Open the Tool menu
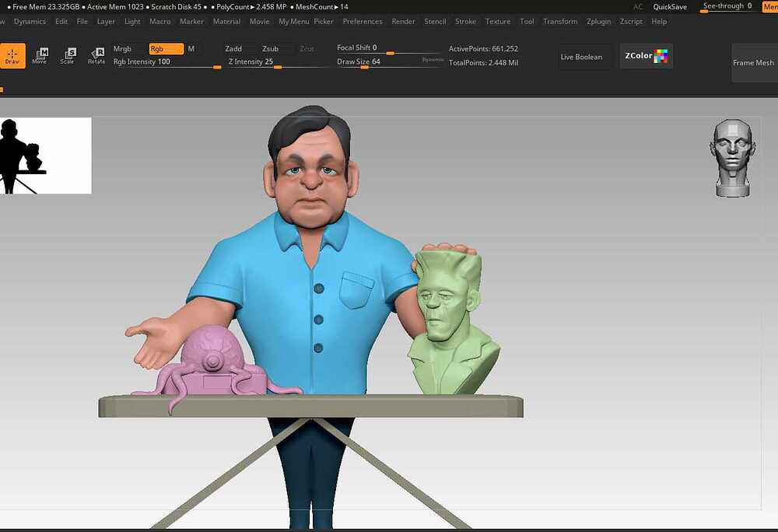 coord(527,21)
